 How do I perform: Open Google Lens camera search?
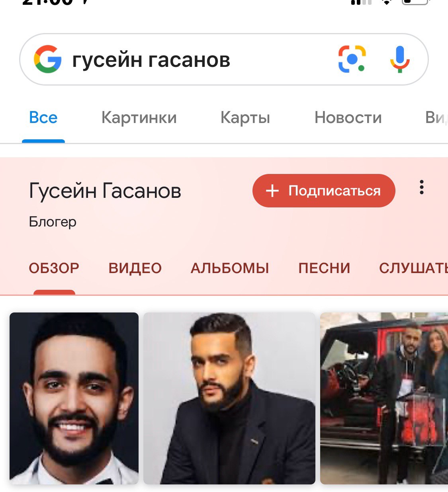[352, 59]
